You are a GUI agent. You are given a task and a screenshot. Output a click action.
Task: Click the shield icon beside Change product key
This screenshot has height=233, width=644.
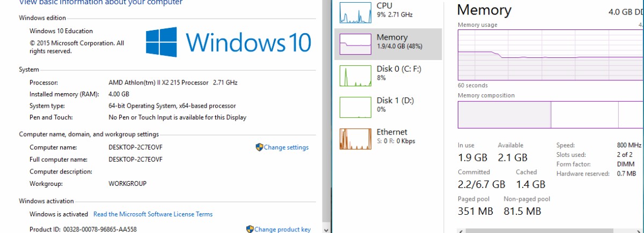point(250,229)
